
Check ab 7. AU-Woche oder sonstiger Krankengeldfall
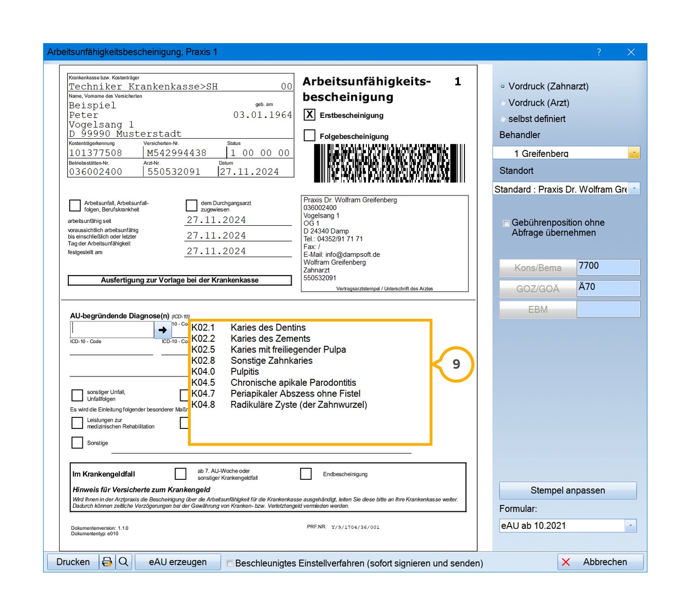click(x=180, y=473)
